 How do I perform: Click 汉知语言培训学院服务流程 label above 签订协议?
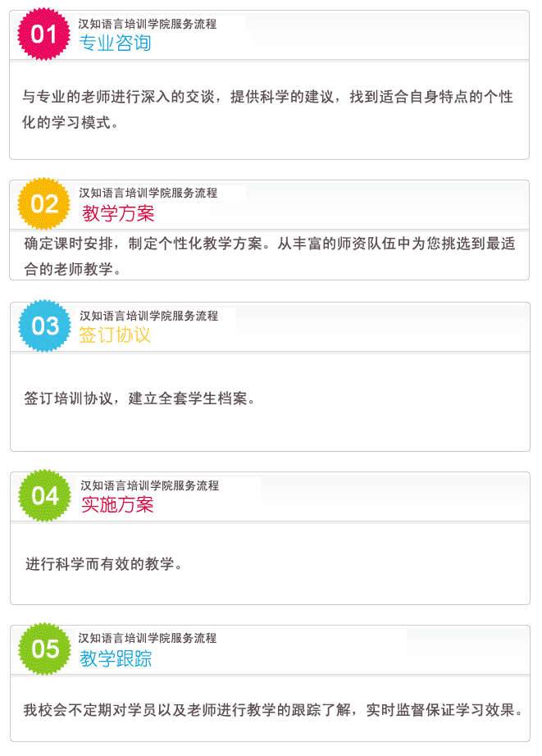coord(149,316)
